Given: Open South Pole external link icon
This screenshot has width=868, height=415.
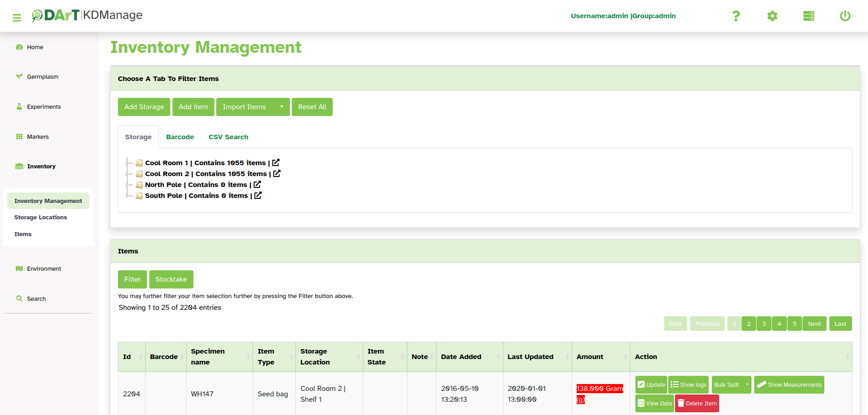Looking at the screenshot, I should coord(258,195).
